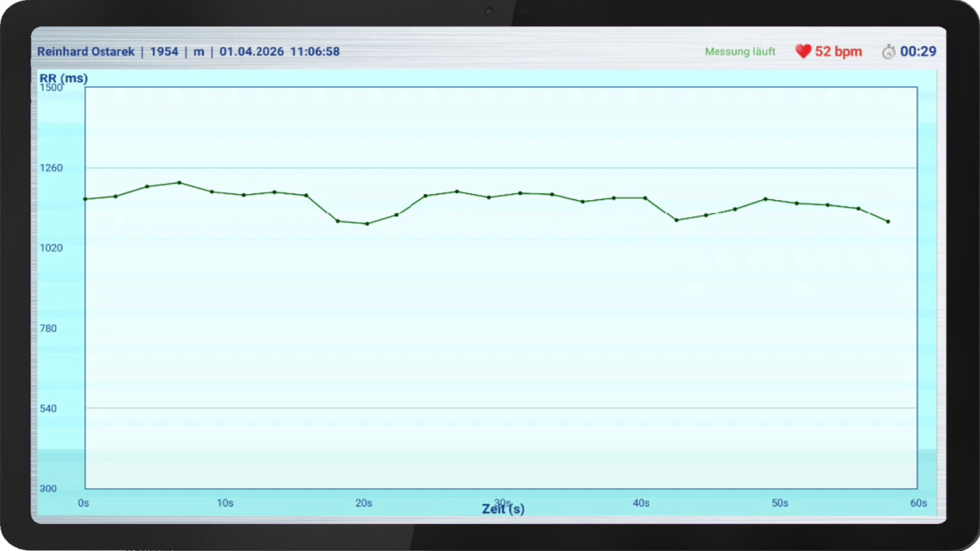Select the last data point of RR curve
Image resolution: width=980 pixels, height=551 pixels.
(888, 221)
